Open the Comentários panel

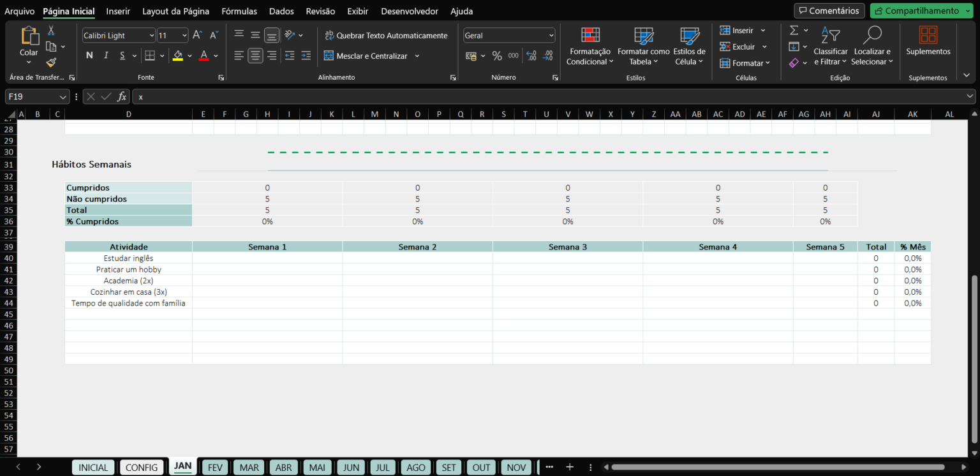pyautogui.click(x=829, y=10)
